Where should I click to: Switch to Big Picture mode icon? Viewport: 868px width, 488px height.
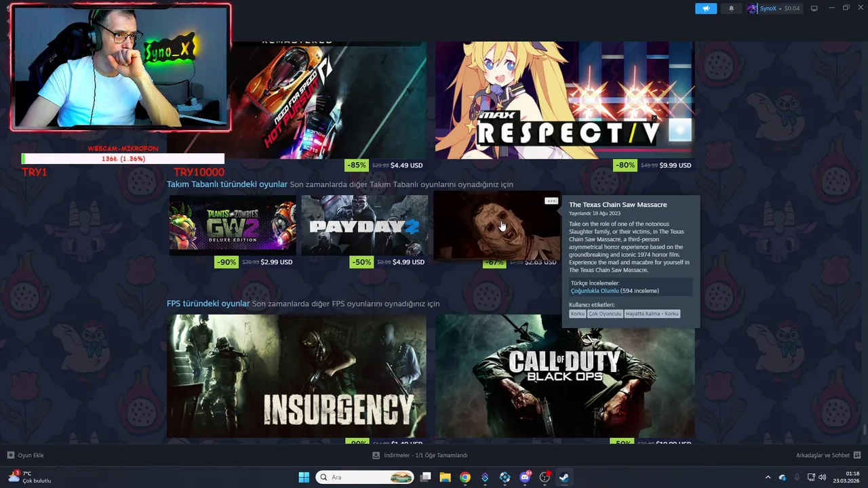click(x=814, y=8)
